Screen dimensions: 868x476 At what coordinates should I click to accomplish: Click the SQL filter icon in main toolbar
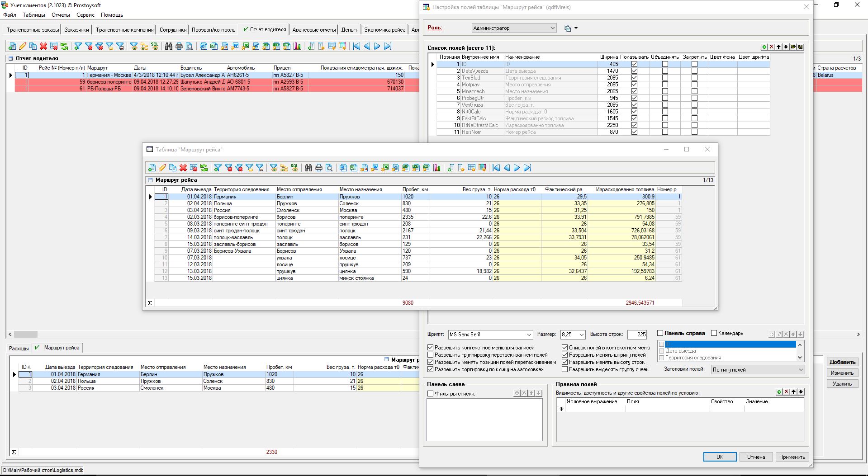point(155,46)
